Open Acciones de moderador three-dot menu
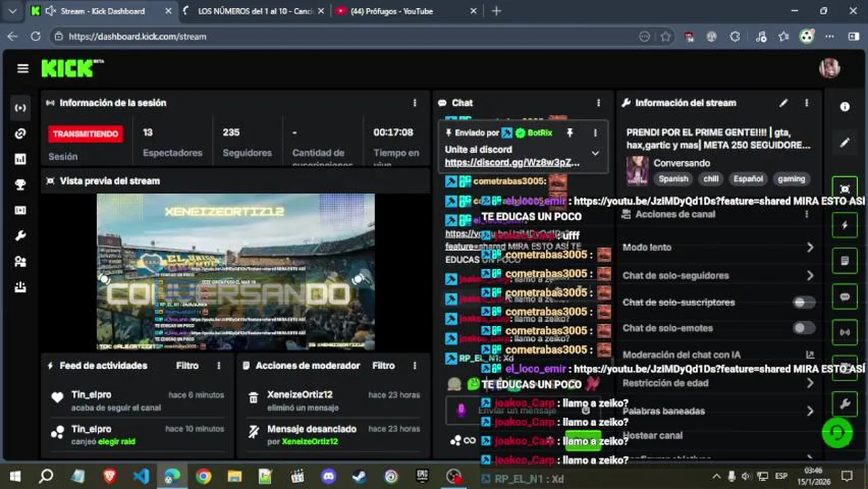868x489 pixels. pyautogui.click(x=414, y=365)
